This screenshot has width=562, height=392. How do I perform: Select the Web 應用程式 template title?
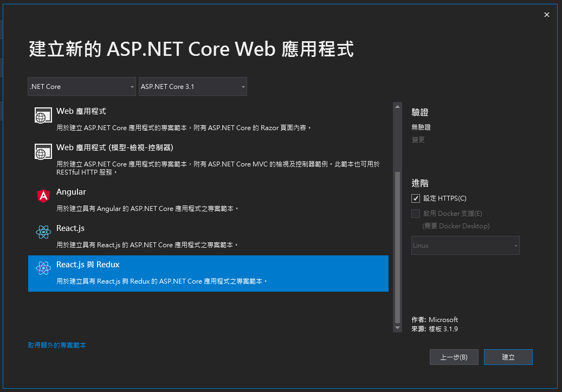tap(81, 111)
